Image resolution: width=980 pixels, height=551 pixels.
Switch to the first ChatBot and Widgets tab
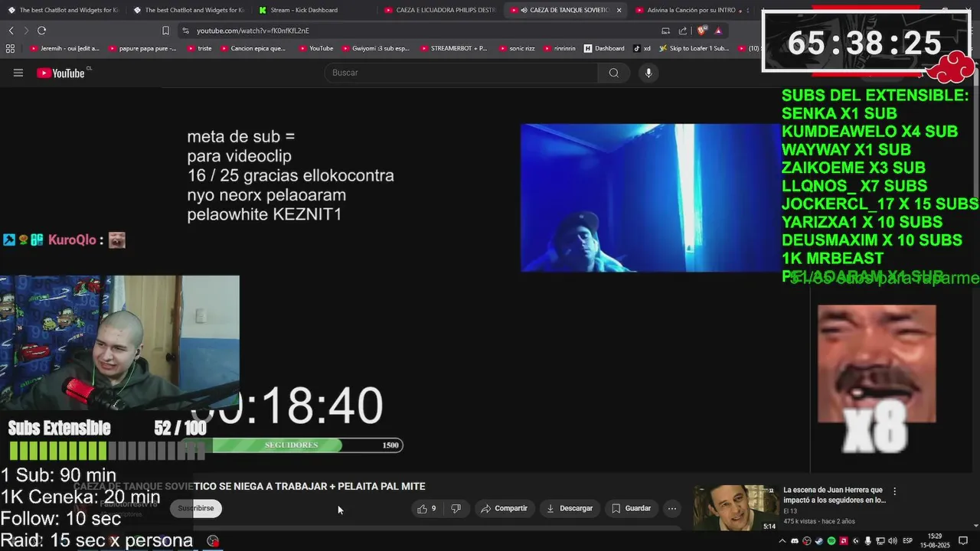tap(63, 10)
